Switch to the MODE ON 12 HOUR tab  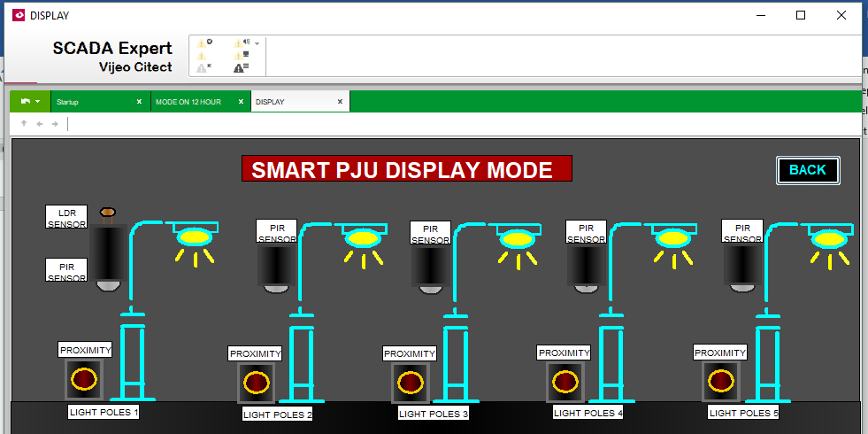tap(188, 102)
